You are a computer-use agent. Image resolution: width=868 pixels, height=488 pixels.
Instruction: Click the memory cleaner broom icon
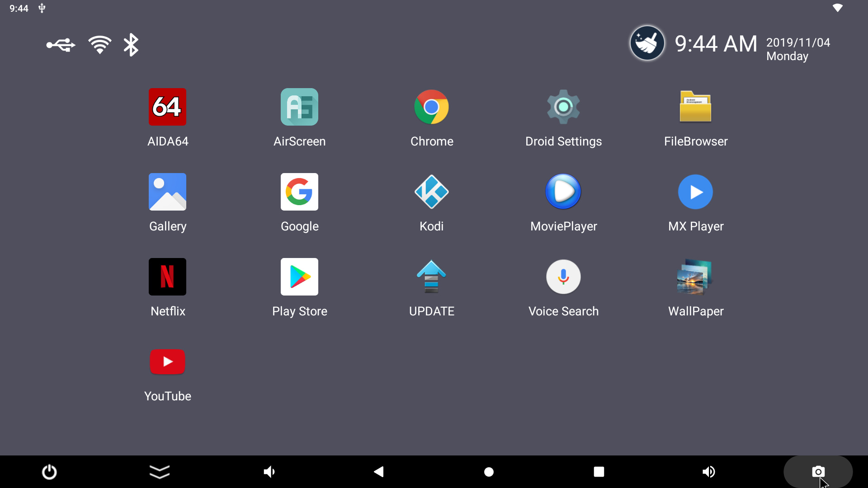pyautogui.click(x=647, y=43)
